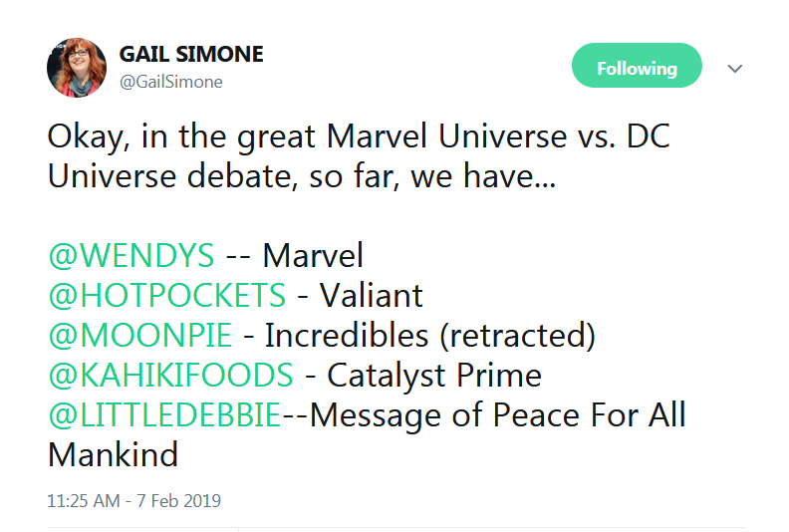The image size is (789, 532).
Task: Open the 11:25 AM - 7 Feb 2019 timestamp
Action: (x=133, y=501)
